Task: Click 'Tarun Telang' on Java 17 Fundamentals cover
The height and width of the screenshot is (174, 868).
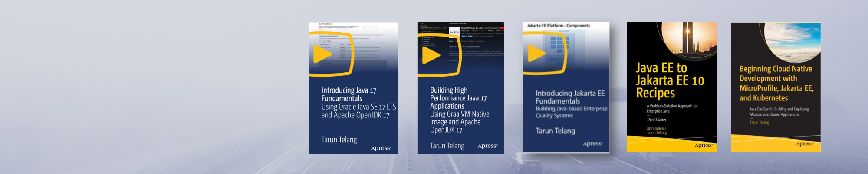Action: [339, 140]
